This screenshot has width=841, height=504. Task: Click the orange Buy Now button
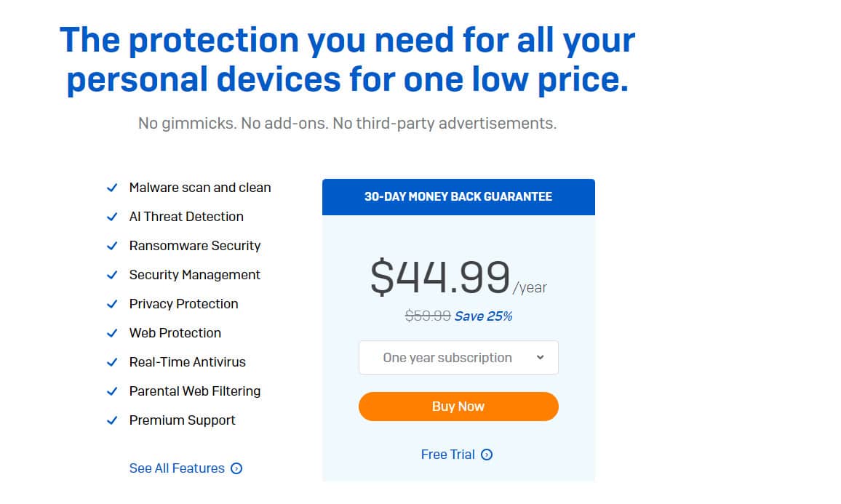click(458, 407)
